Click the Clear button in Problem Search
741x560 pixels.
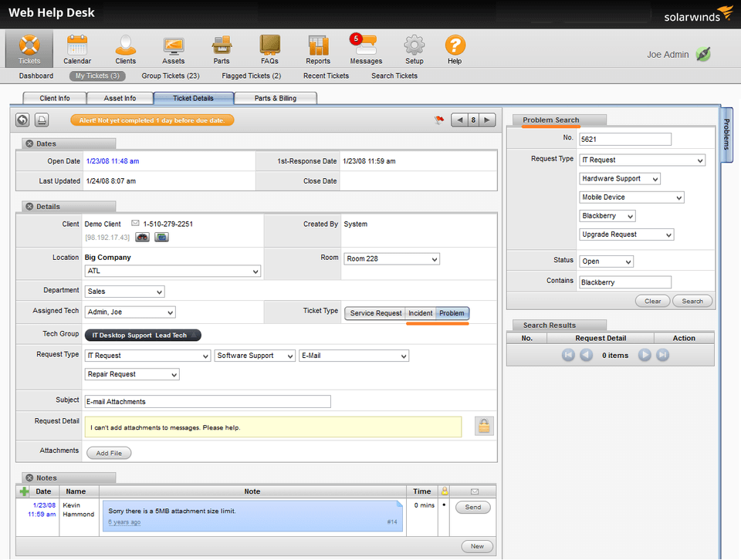[653, 302]
